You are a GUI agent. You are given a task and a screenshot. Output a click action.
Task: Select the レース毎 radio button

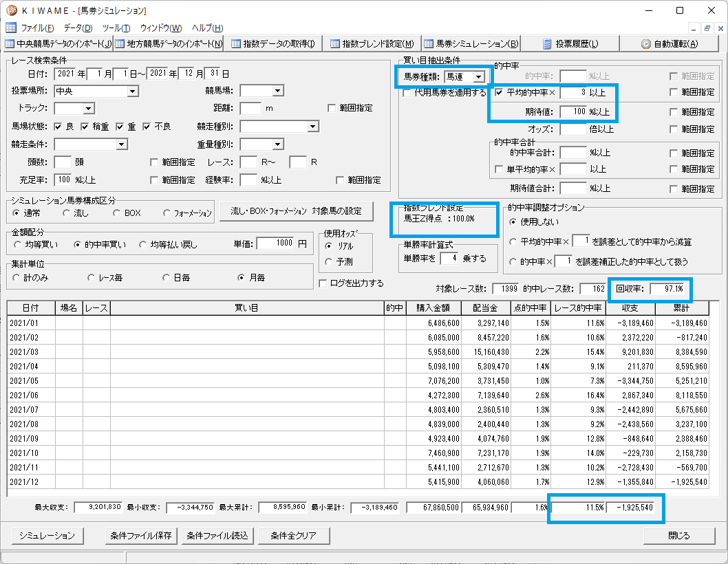(x=91, y=278)
